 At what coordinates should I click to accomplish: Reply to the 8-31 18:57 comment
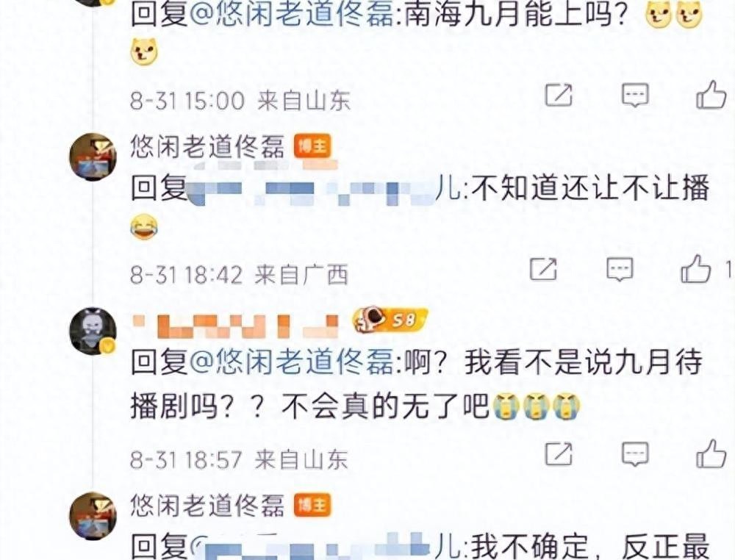click(x=635, y=454)
